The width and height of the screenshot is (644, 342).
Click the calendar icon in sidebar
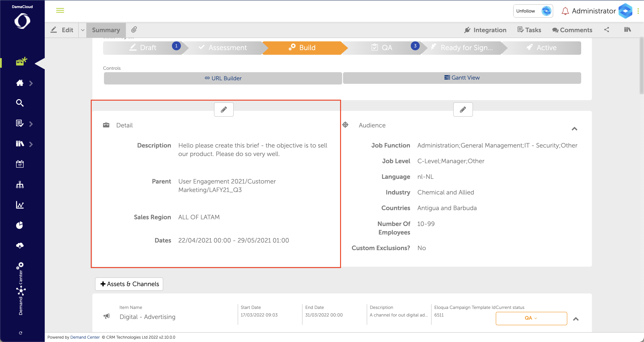click(20, 164)
